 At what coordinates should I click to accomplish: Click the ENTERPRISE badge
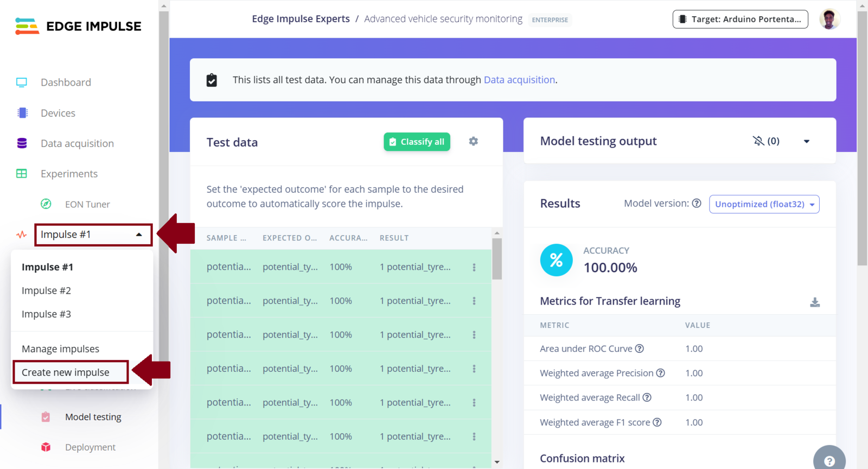click(x=550, y=20)
